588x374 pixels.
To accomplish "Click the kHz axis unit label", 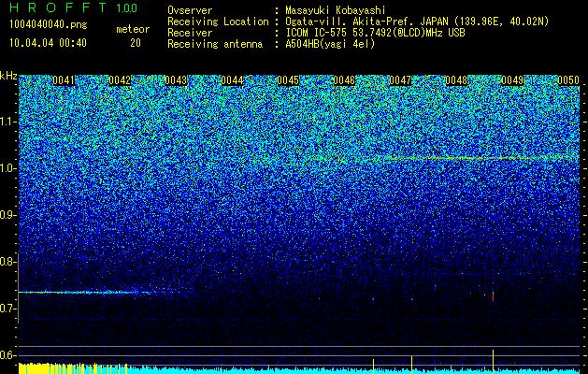I will pos(8,76).
